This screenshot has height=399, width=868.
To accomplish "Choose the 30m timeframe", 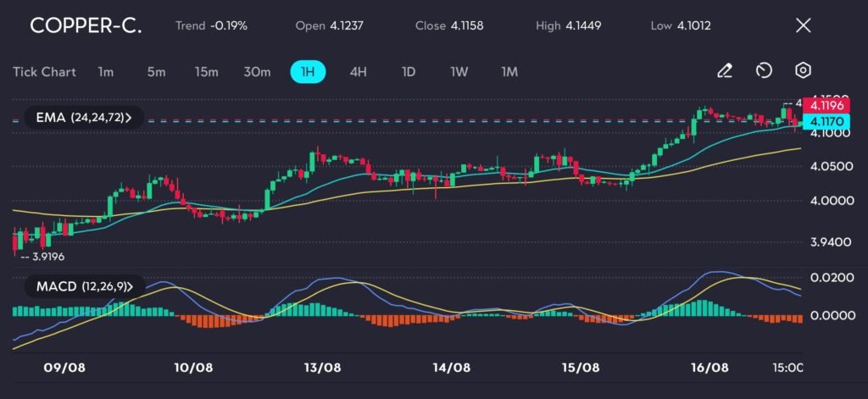I will (257, 72).
